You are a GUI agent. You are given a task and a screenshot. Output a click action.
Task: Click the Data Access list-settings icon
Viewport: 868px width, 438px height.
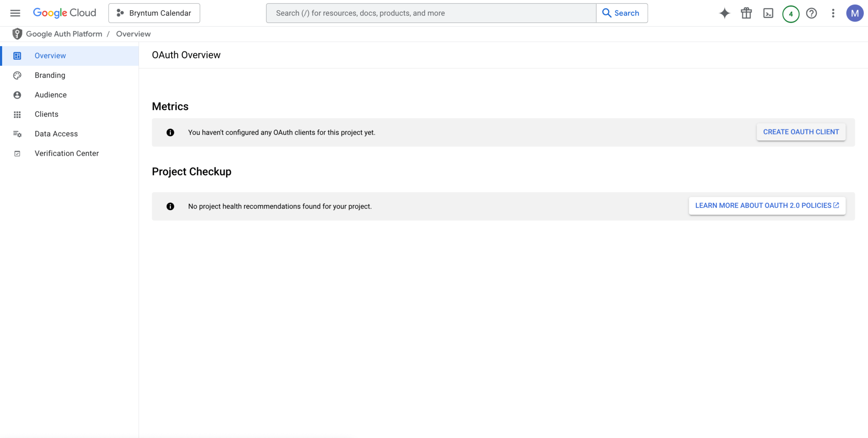click(17, 134)
